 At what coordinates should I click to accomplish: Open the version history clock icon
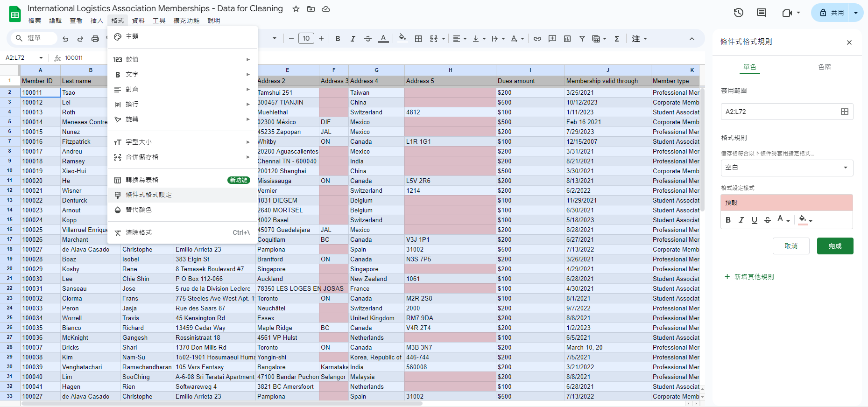738,13
